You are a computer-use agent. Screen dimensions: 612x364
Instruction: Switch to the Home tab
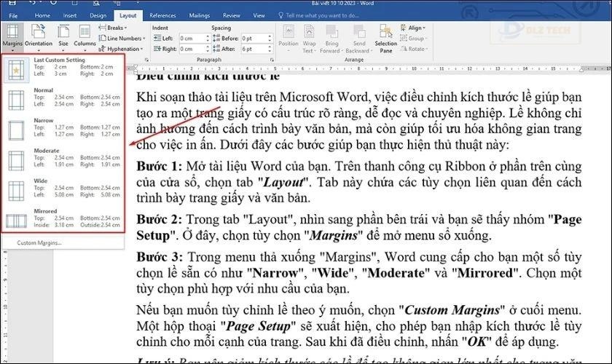pos(42,15)
